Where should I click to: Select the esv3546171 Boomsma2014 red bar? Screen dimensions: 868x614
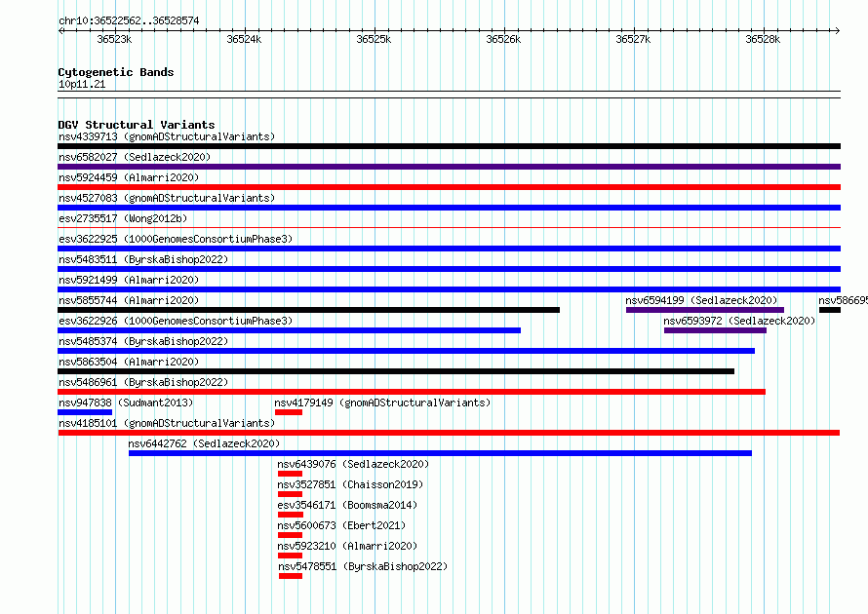[290, 515]
